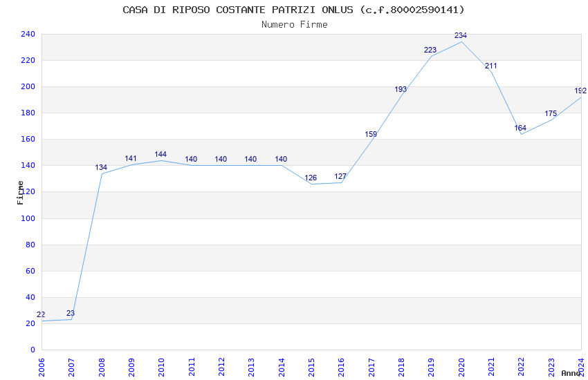Click the Firme vertical axis title

click(20, 193)
